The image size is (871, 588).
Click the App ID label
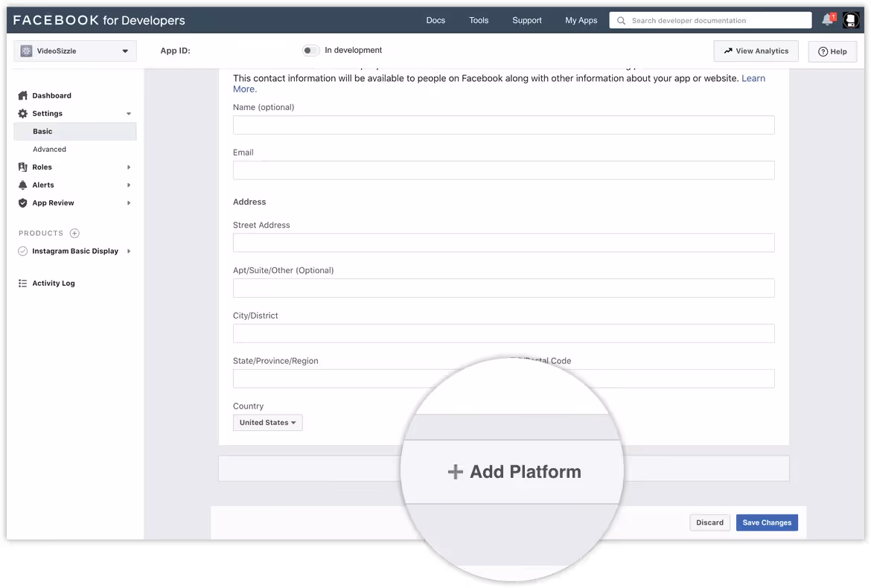pos(176,51)
